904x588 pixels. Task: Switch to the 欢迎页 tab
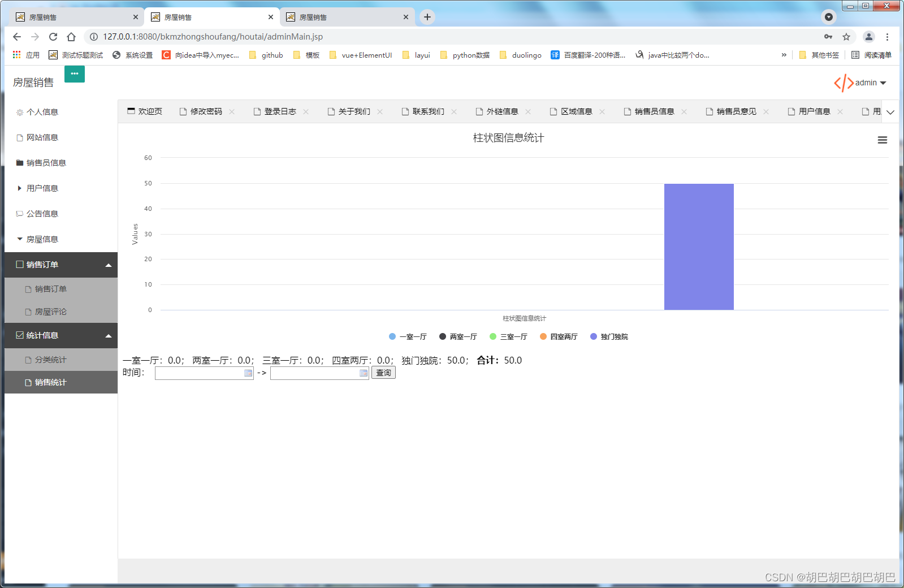click(x=145, y=112)
